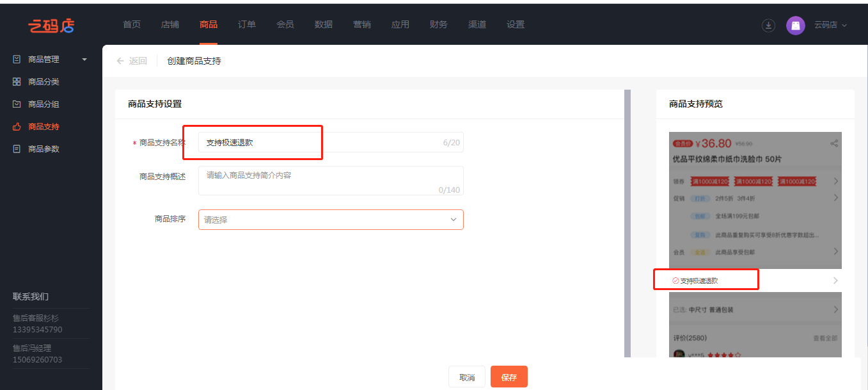
Task: Click the 商品支持概述 textarea
Action: (x=331, y=181)
